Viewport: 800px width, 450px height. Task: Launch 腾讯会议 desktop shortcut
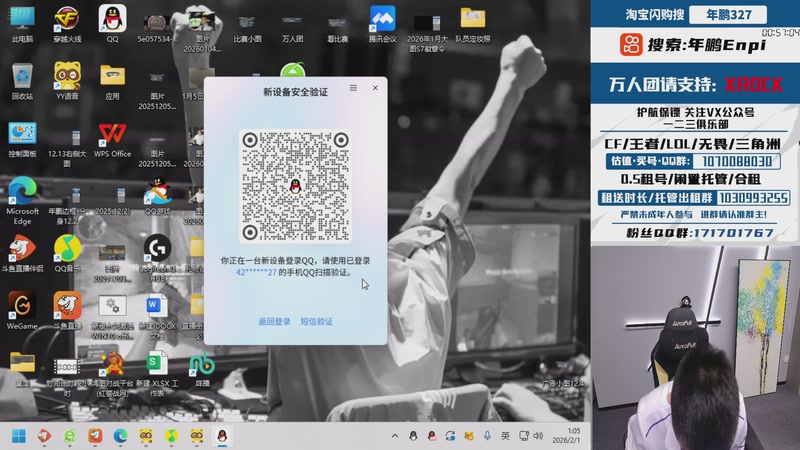383,24
